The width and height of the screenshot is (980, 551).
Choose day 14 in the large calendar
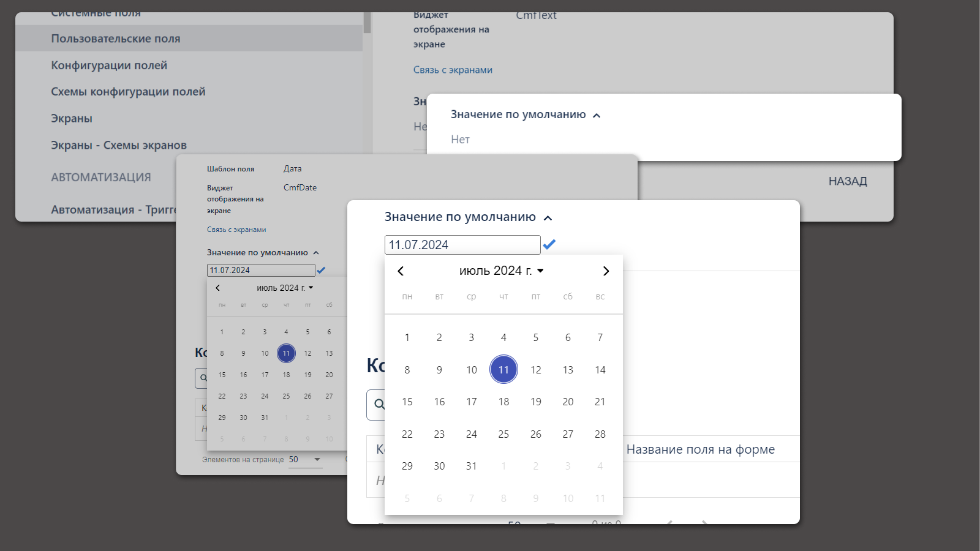tap(600, 369)
